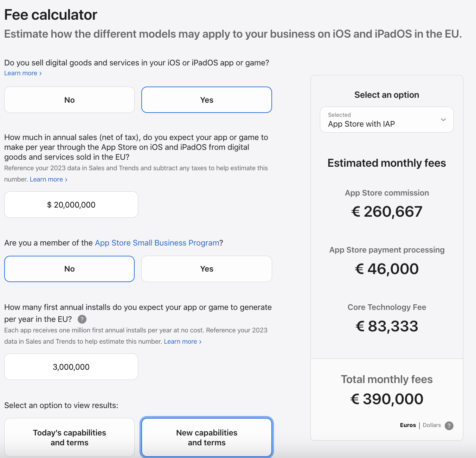Viewport: 476px width, 458px height.
Task: Click the currency help question mark icon
Action: pos(449,426)
